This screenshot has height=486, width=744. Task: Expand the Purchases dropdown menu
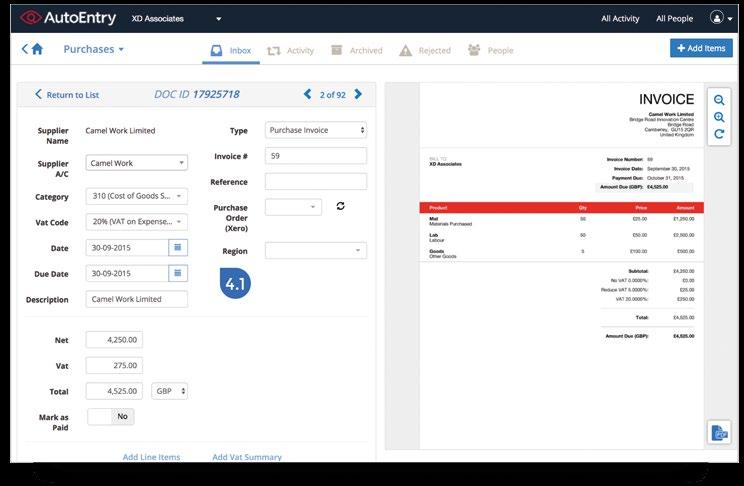point(93,49)
